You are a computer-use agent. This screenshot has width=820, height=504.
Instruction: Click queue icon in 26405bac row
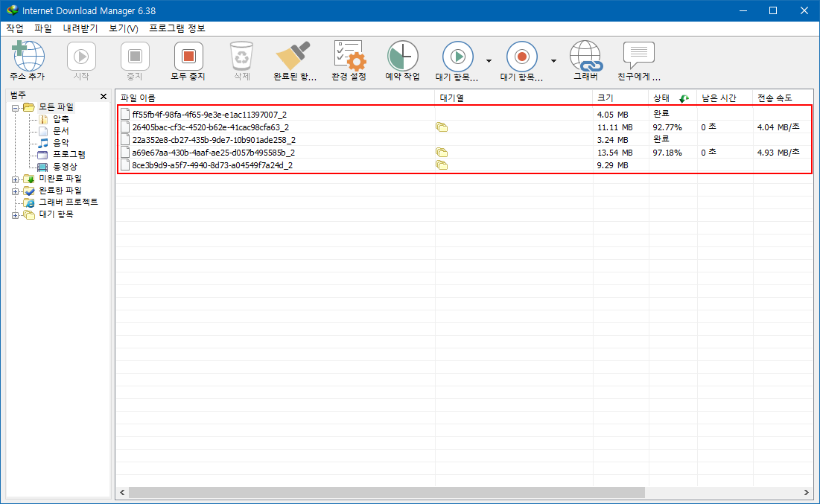(x=442, y=127)
